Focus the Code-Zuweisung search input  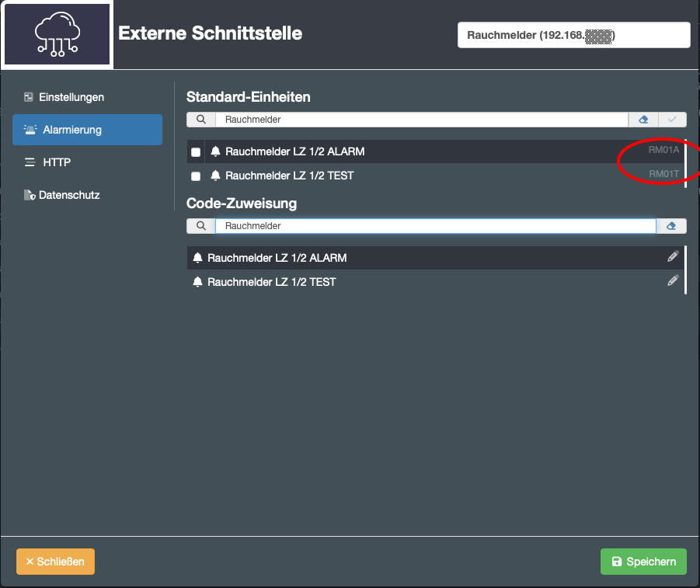coord(435,226)
